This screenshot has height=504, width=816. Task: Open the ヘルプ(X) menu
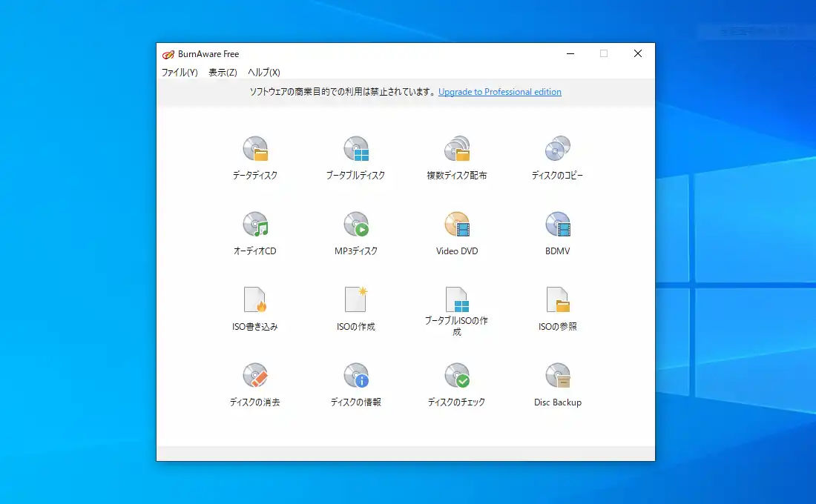(263, 72)
